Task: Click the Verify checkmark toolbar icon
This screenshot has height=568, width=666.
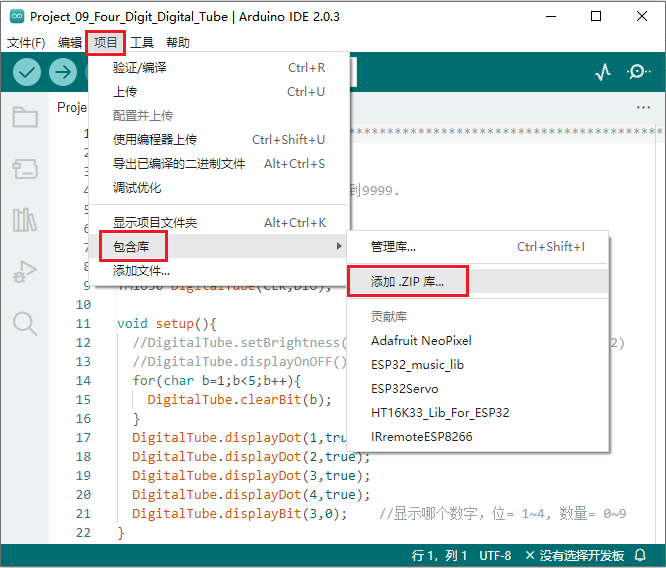Action: coord(27,72)
